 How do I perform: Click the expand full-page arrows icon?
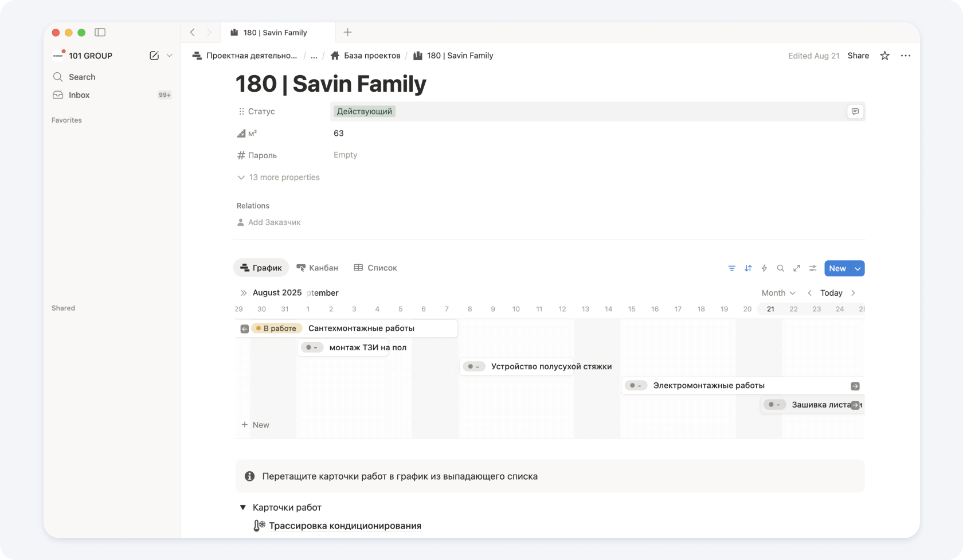[x=796, y=268]
